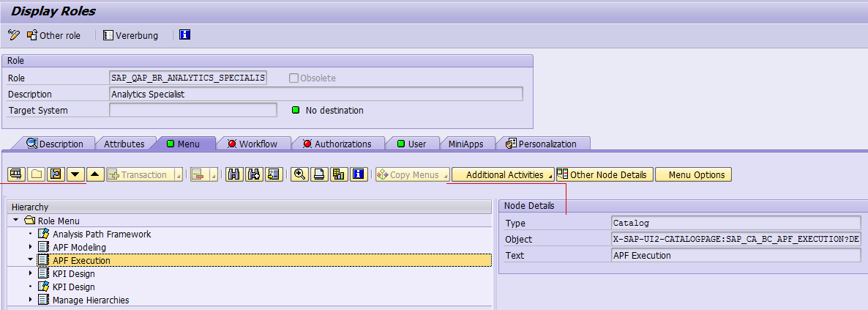Image resolution: width=868 pixels, height=310 pixels.
Task: Toggle the Obsolete checkbox
Action: click(x=293, y=78)
